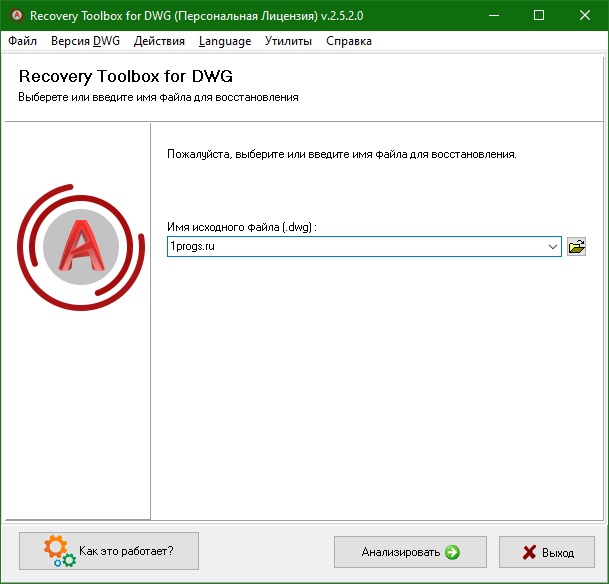Open the Версия DWG menu

tap(85, 41)
